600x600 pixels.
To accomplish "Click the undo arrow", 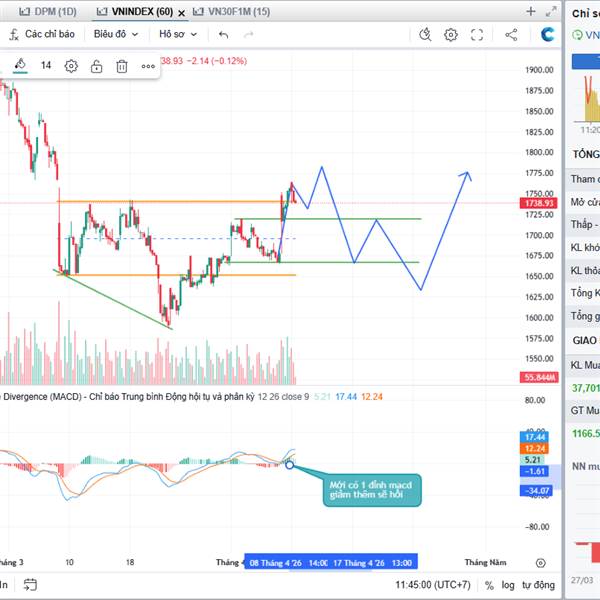I will [223, 34].
